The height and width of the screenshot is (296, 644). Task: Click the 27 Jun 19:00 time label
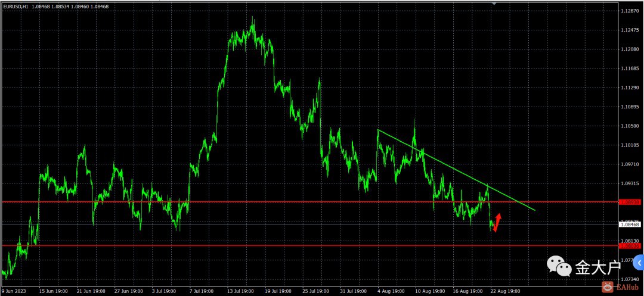(129, 291)
